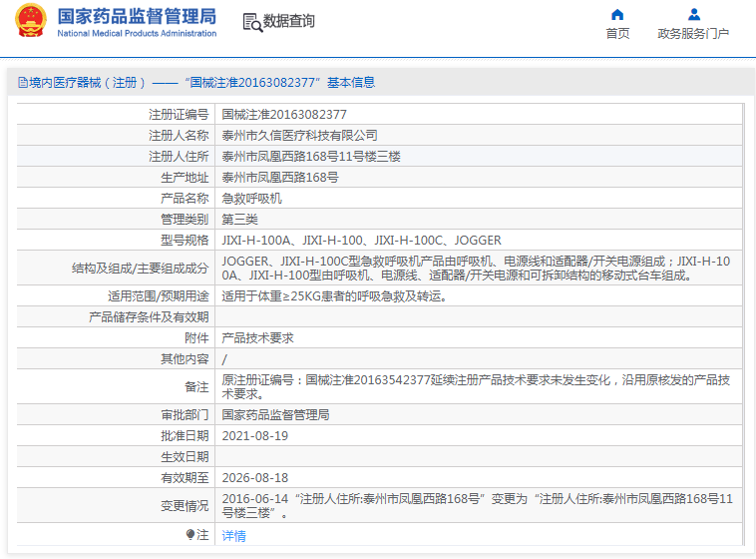Click the 注册人住所 row label
The image size is (756, 559).
[179, 157]
